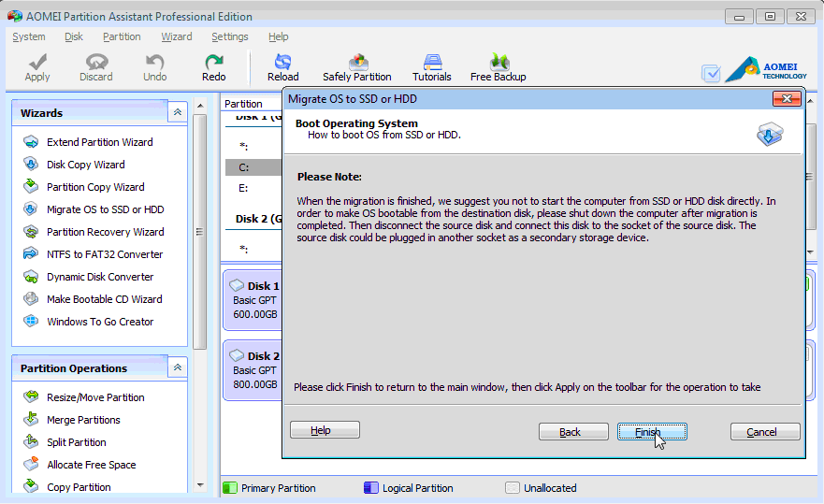Open the Disk Copy Wizard
Viewport: 824px width, 504px height.
86,165
